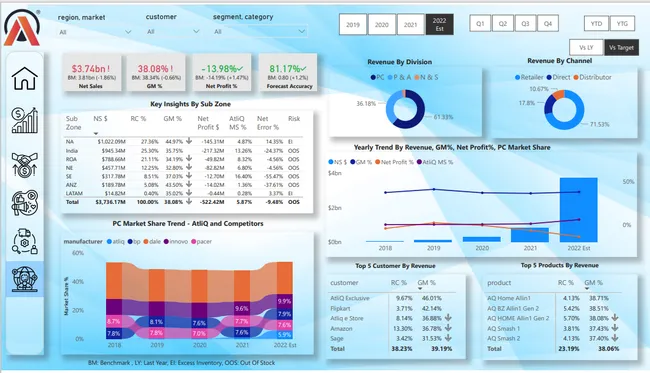The height and width of the screenshot is (373, 650).
Task: Click the Revenue By Division donut chart
Action: click(x=405, y=109)
